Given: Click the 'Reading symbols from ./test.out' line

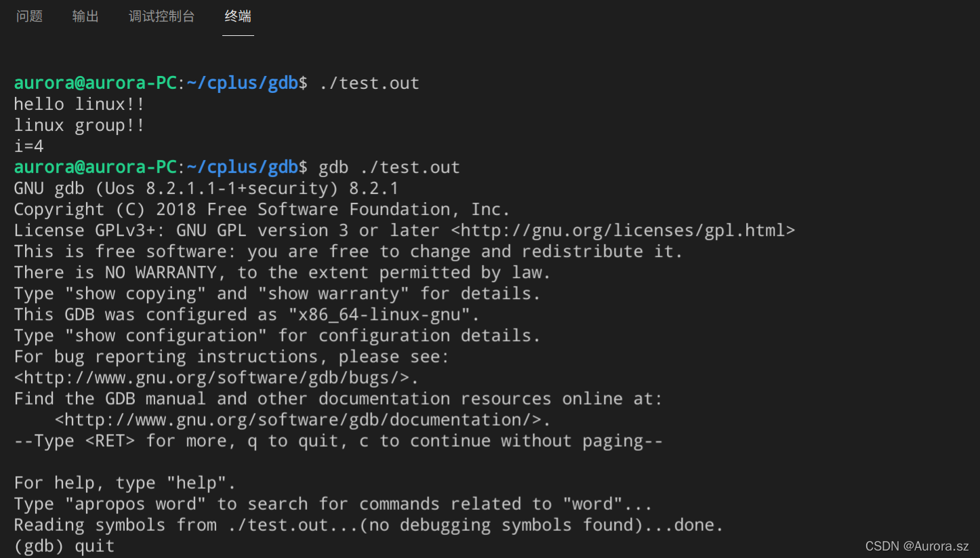Looking at the screenshot, I should coord(369,525).
